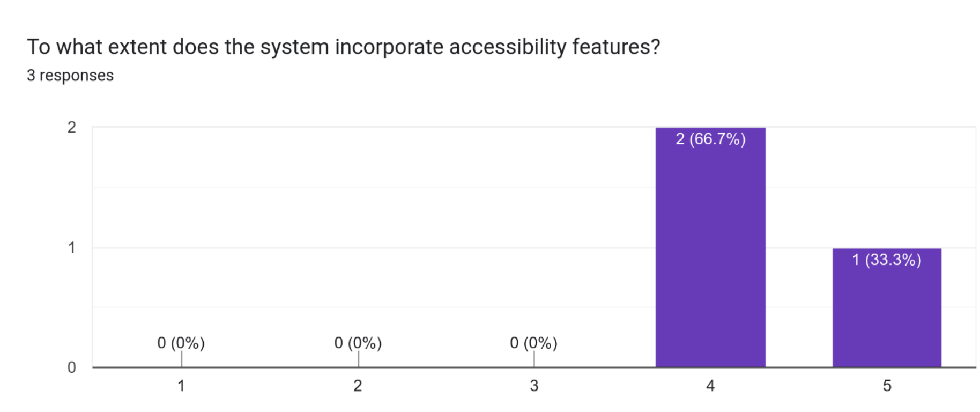
Task: Click x-axis label 4
Action: pos(710,386)
